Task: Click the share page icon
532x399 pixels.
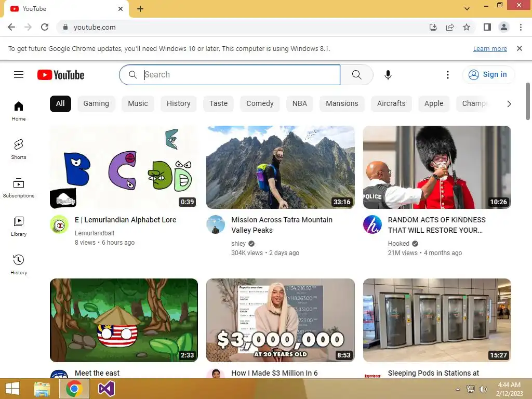Action: click(450, 27)
